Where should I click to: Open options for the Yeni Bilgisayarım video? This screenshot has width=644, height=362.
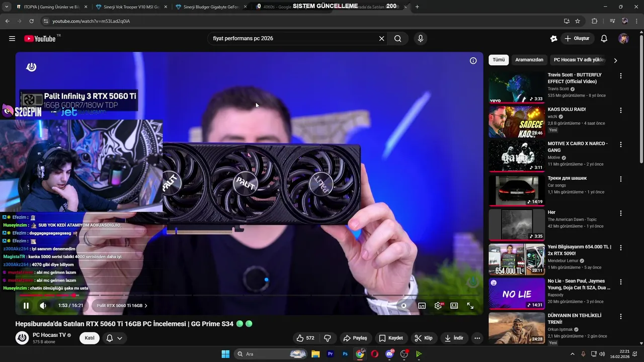pyautogui.click(x=621, y=248)
